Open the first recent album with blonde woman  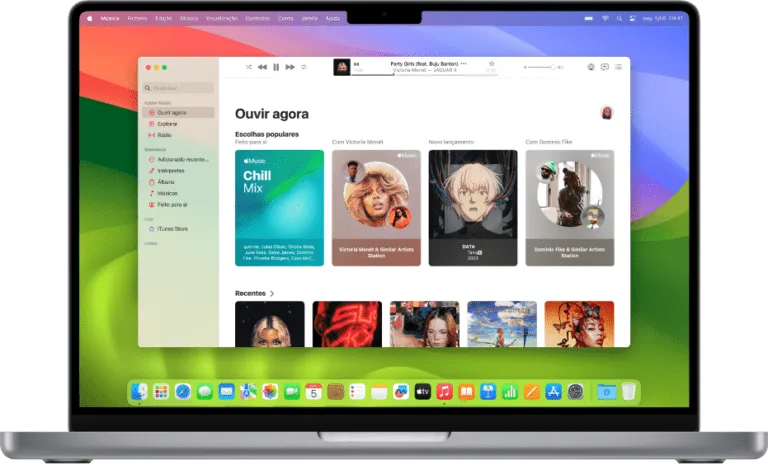[x=269, y=324]
